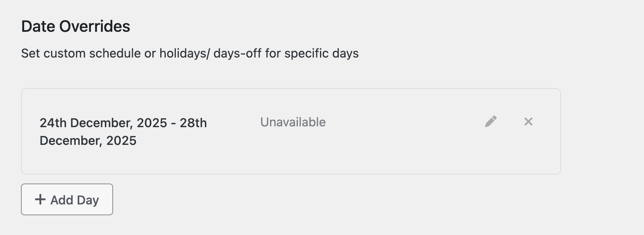Select the December date range text
Image resolution: width=644 pixels, height=235 pixels.
(123, 131)
